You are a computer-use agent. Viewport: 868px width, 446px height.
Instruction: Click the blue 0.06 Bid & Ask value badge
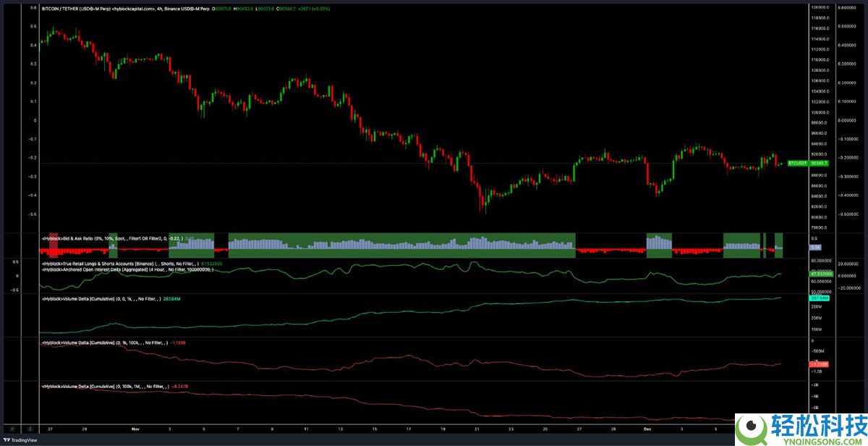(x=815, y=248)
